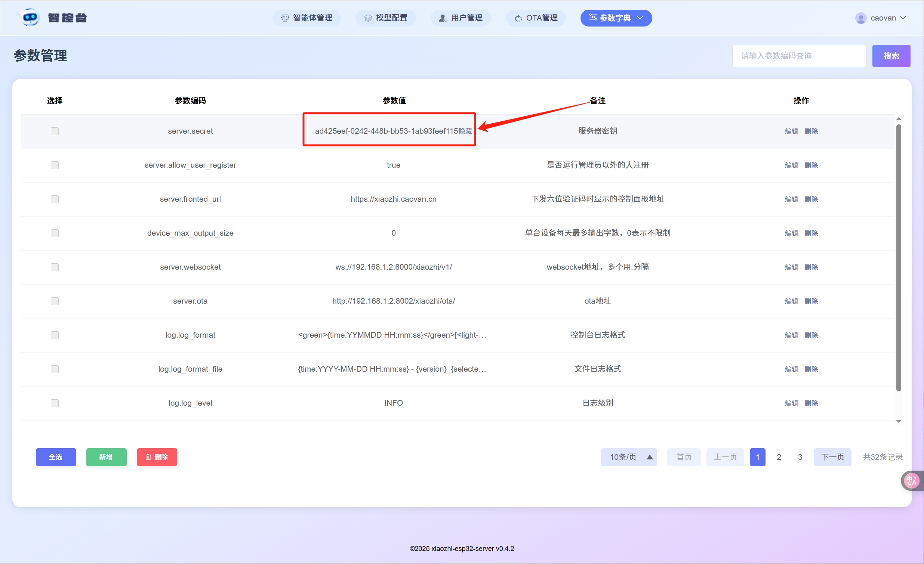Click the table scrollbar up arrow
Viewport: 924px width, 564px height.
coord(899,119)
